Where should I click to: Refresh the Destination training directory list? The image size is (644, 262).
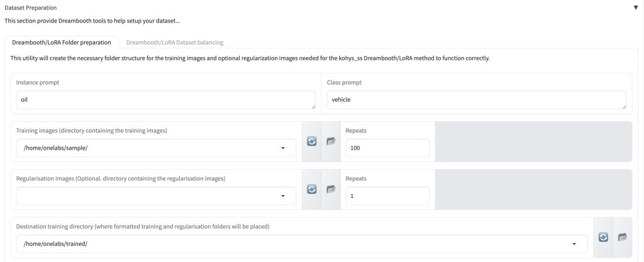tap(603, 237)
